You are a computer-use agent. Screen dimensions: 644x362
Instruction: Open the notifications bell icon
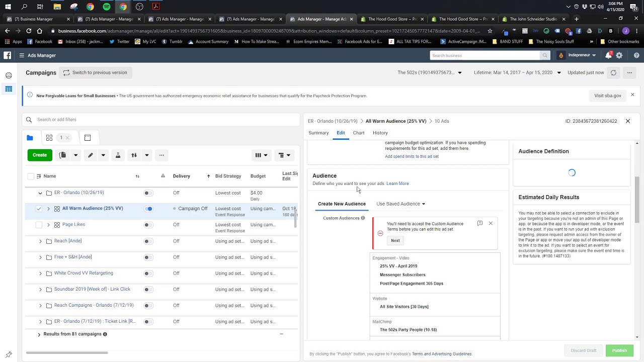[608, 55]
